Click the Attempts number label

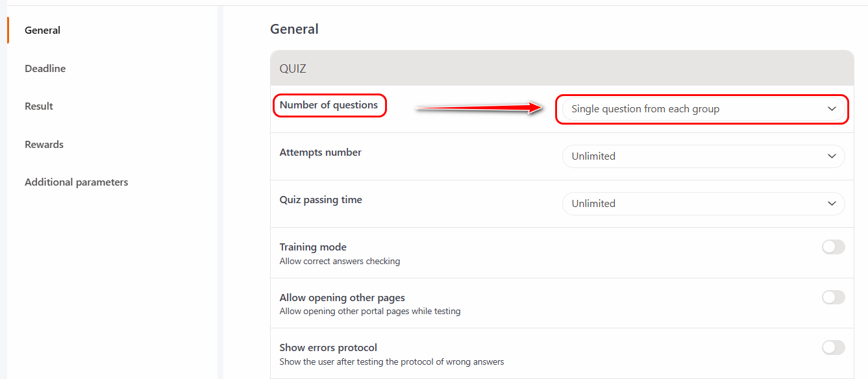tap(320, 153)
